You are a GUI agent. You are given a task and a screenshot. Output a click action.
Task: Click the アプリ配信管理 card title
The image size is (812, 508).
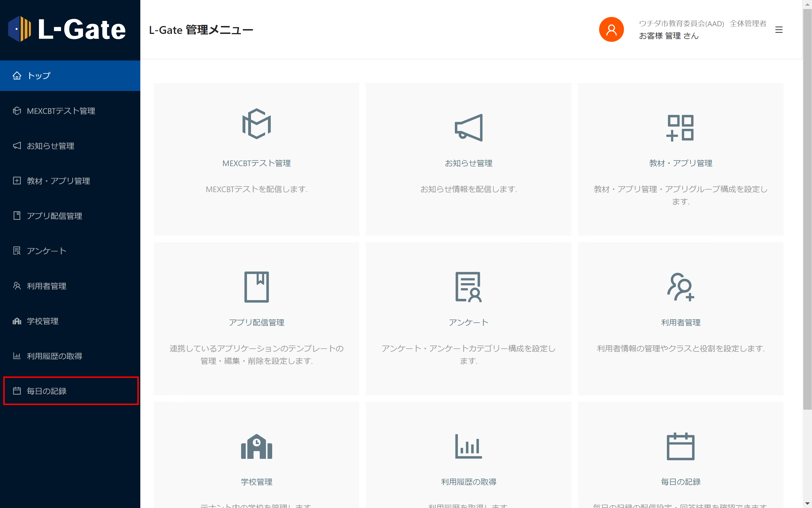[x=256, y=323]
